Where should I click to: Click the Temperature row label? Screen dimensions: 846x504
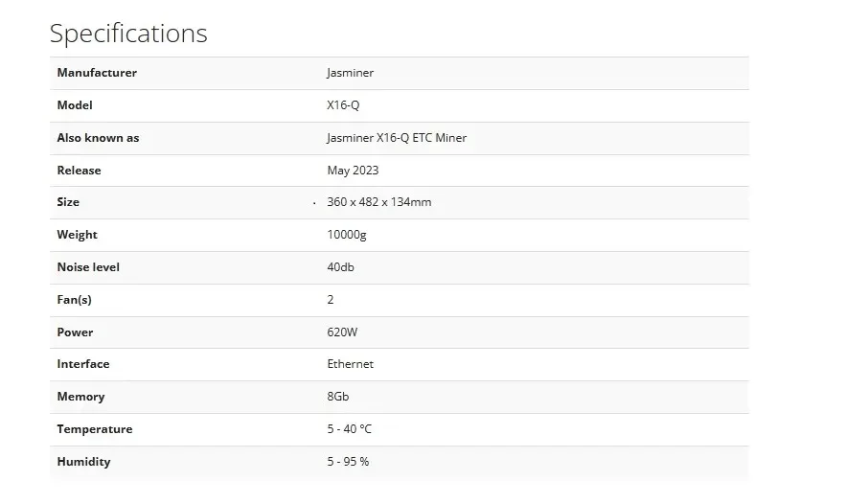click(x=95, y=429)
